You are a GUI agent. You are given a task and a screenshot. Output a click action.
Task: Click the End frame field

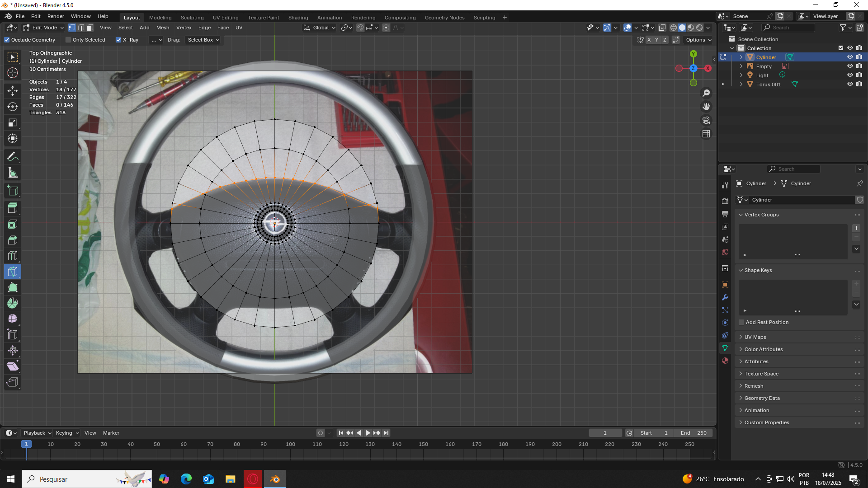[x=693, y=433]
